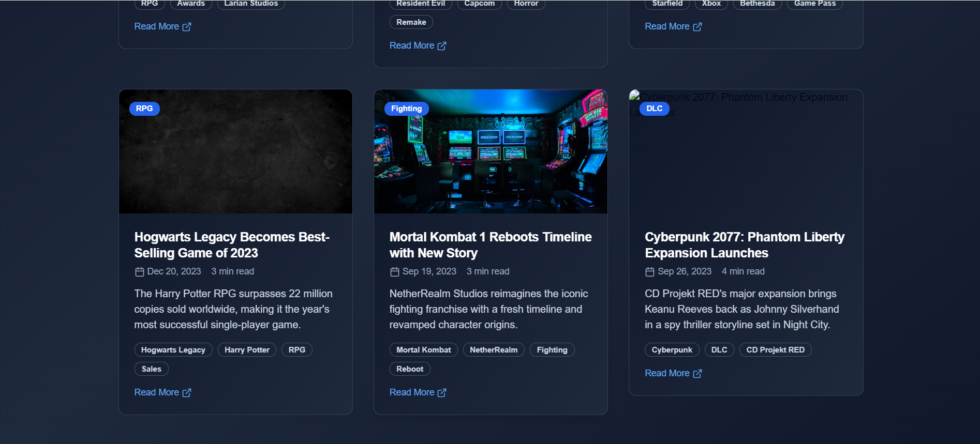Viewport: 980px width, 444px height.
Task: Click the blue RPG category badge on image
Action: (144, 109)
